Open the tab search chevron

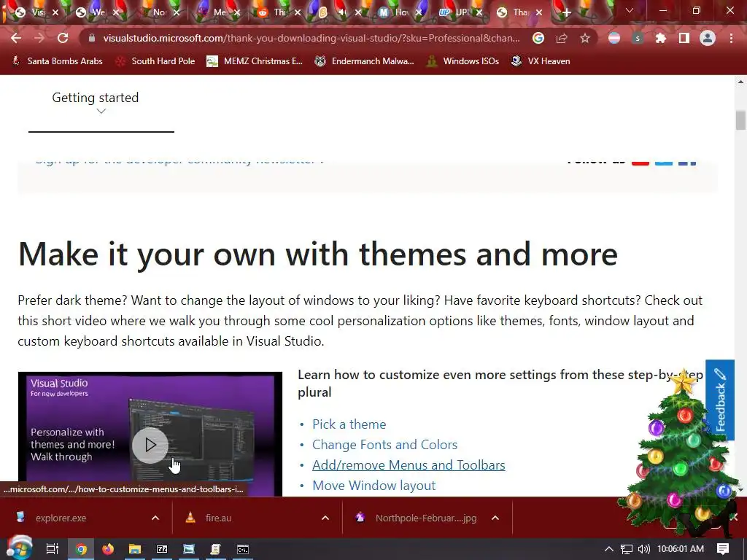pyautogui.click(x=630, y=10)
